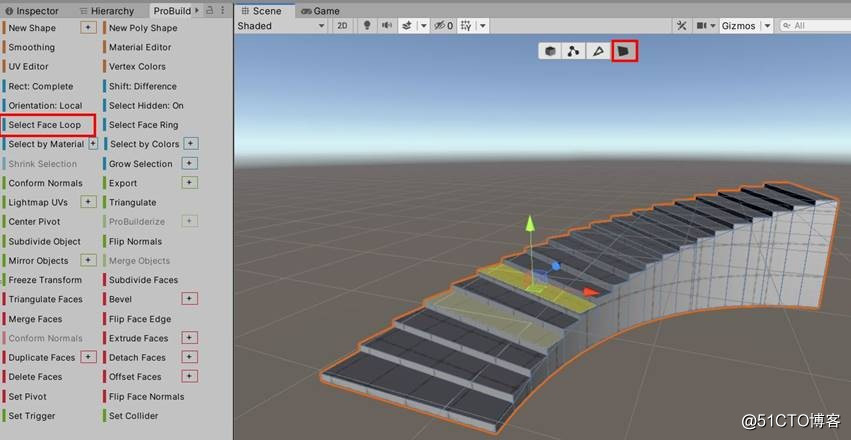851x440 pixels.
Task: Switch to Vertex selection mode icon
Action: (573, 52)
